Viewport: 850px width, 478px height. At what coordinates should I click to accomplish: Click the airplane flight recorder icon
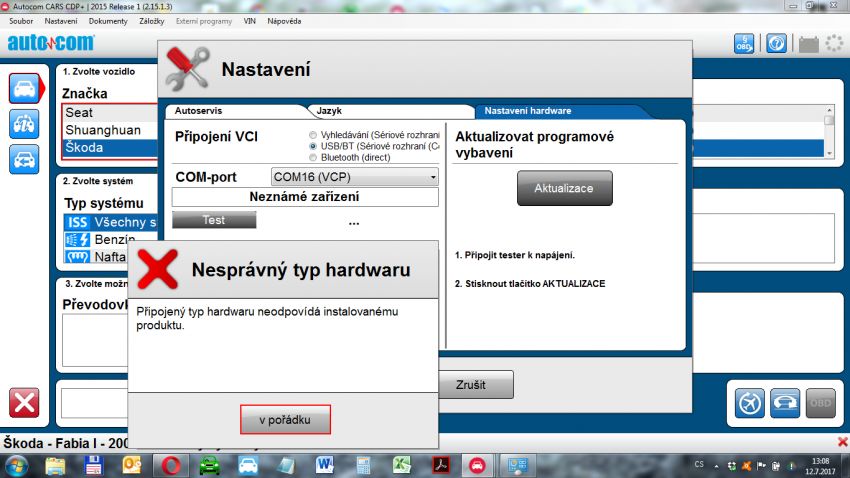tap(750, 403)
